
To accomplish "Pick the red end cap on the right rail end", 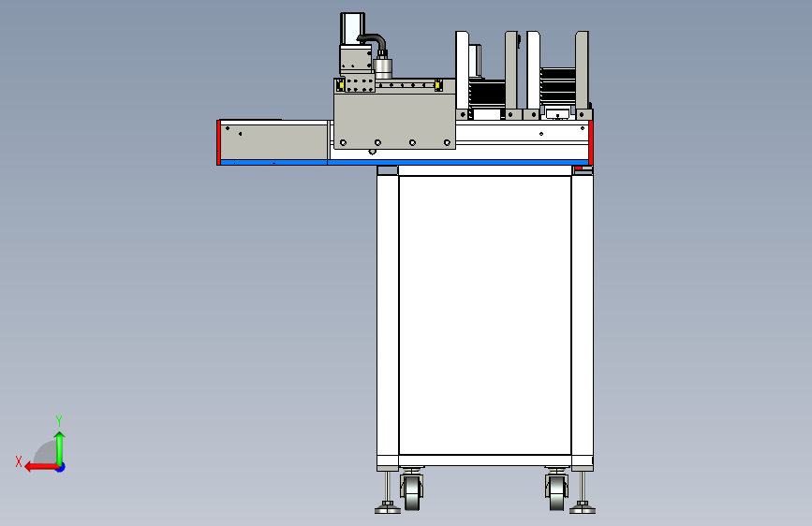I will tap(591, 142).
